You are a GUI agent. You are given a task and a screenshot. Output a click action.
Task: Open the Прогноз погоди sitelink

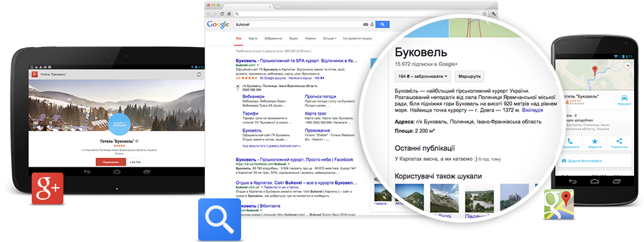coord(321,97)
